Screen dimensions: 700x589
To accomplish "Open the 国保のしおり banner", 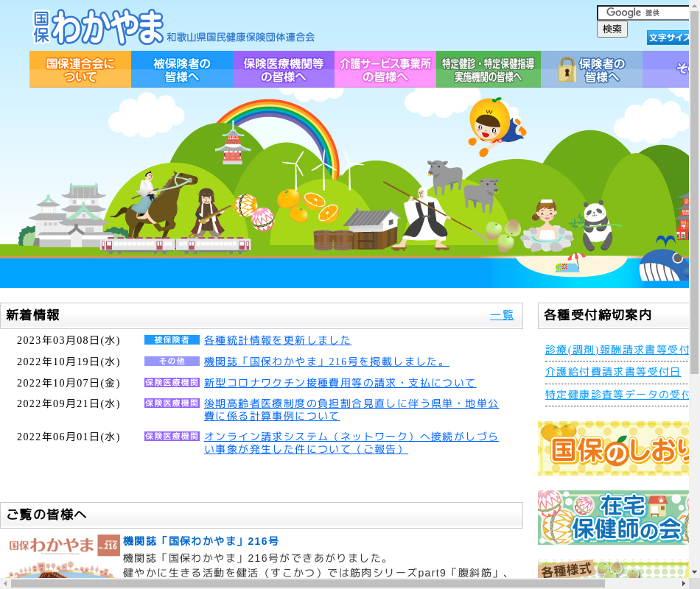I will 613,448.
